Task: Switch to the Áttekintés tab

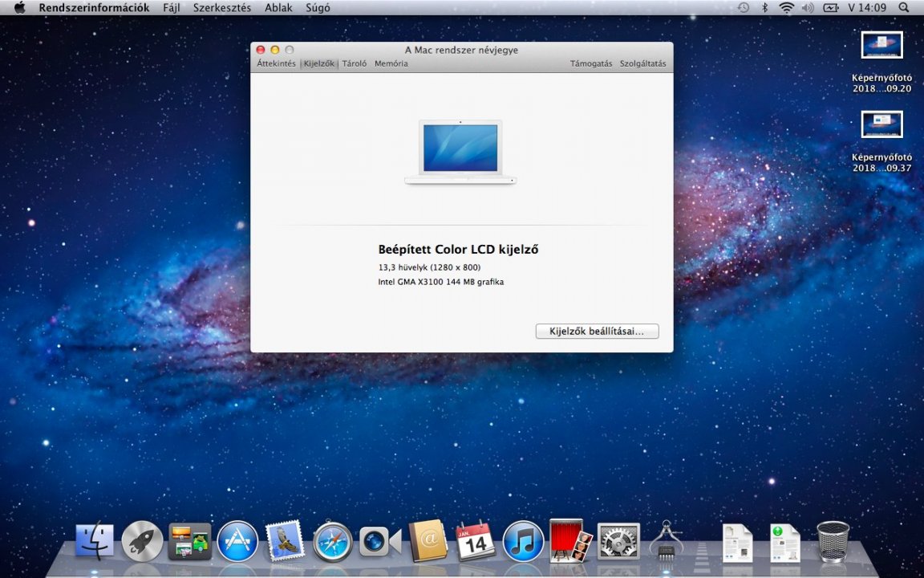Action: (x=277, y=63)
